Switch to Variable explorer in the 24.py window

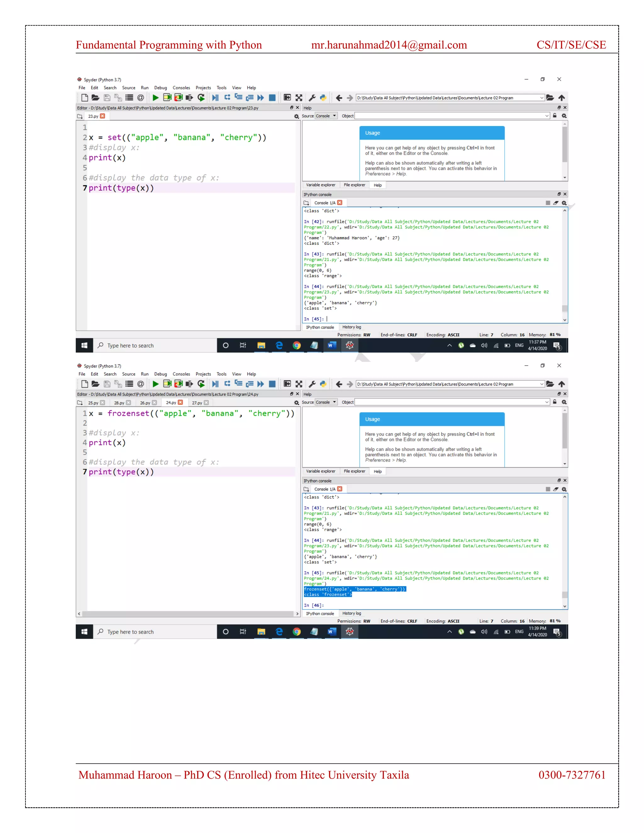pos(320,472)
